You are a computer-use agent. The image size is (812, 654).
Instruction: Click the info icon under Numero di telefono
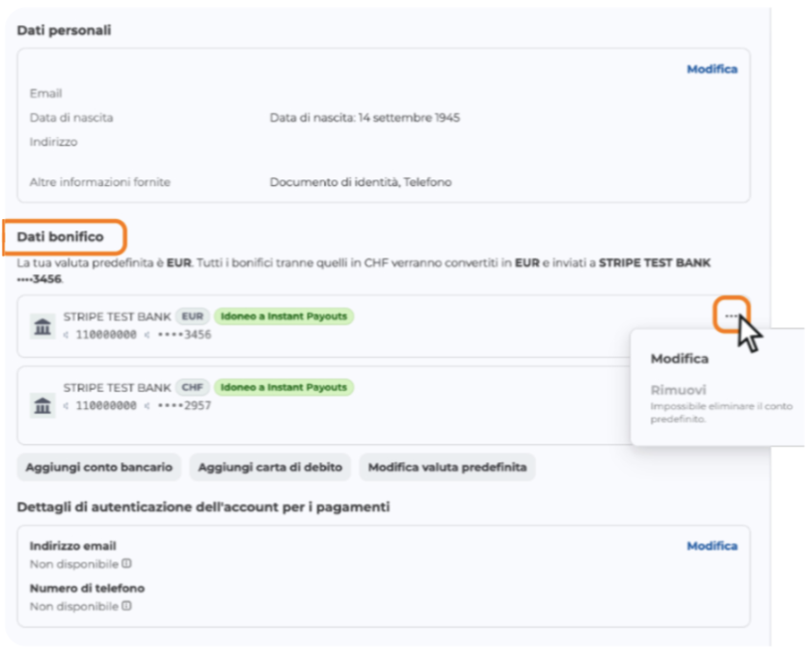click(127, 606)
